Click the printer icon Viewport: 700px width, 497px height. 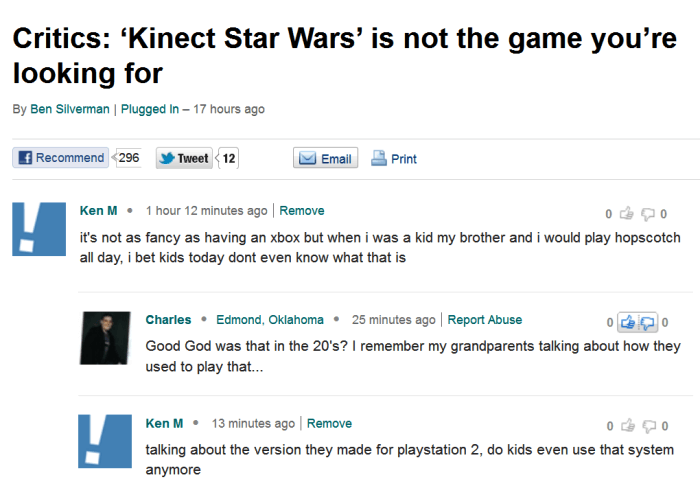coord(379,158)
